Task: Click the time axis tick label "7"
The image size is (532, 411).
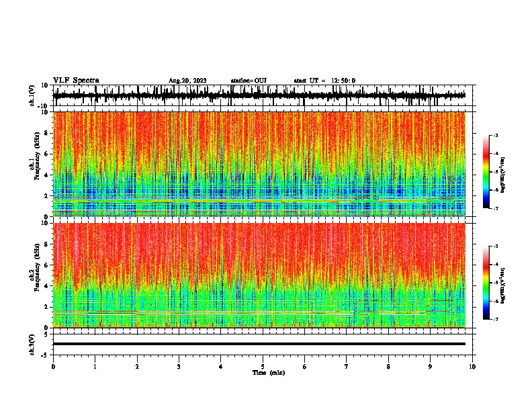Action: pyautogui.click(x=347, y=367)
